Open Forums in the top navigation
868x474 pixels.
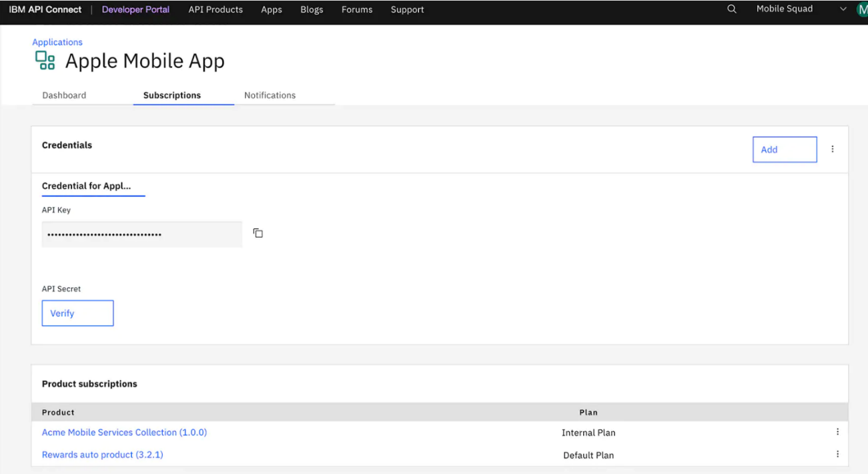click(x=357, y=9)
